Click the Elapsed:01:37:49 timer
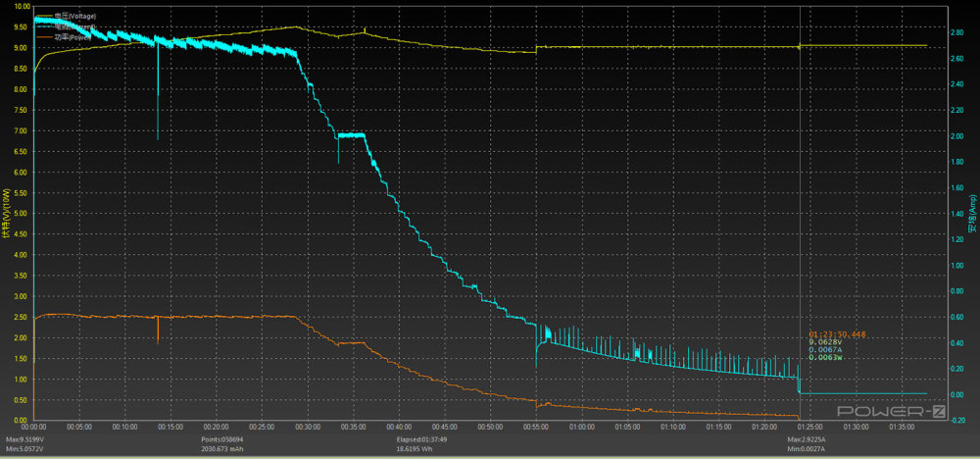The image size is (980, 459). 417,439
